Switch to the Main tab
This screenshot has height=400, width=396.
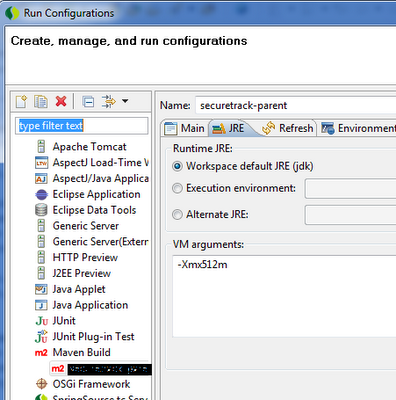pos(185,128)
